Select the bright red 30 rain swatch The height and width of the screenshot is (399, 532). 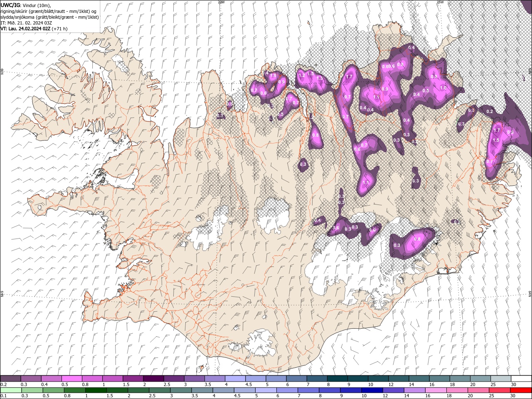coord(521,390)
